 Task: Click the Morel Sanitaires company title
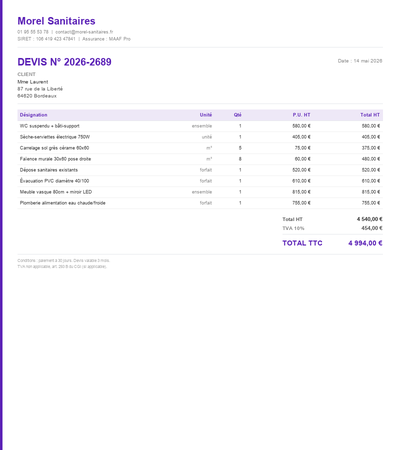[56, 21]
